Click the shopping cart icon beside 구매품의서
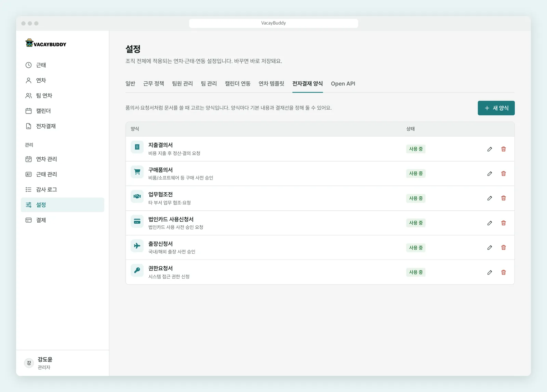The width and height of the screenshot is (547, 392). (137, 172)
